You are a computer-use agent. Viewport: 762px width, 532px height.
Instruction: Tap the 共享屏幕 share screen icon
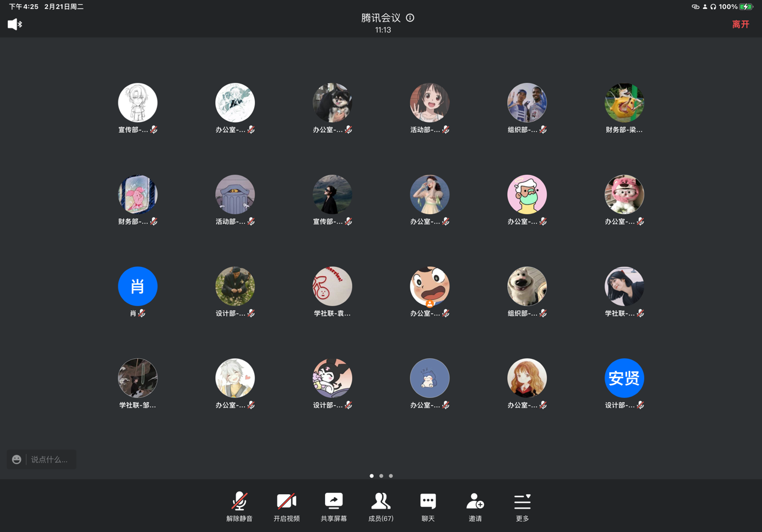pyautogui.click(x=334, y=506)
